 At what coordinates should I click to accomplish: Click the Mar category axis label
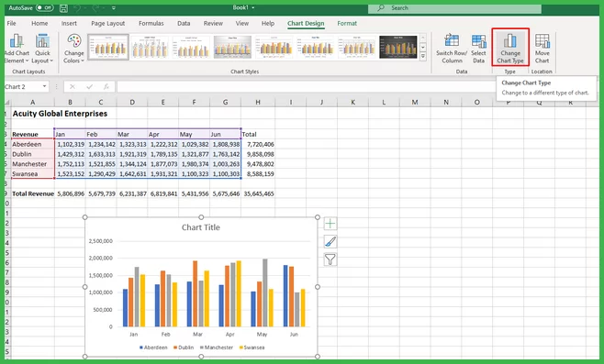click(x=197, y=335)
